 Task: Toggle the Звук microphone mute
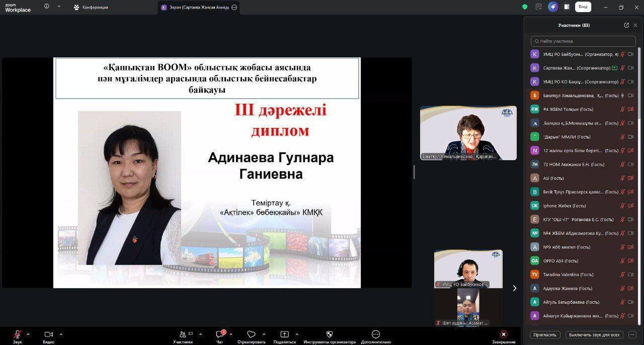click(17, 335)
